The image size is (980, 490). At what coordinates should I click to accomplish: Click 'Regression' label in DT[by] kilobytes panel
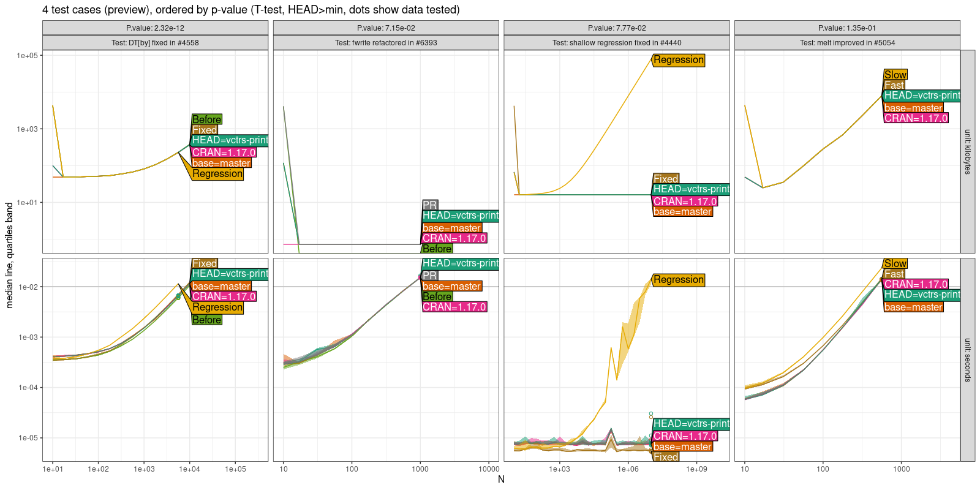pyautogui.click(x=217, y=174)
